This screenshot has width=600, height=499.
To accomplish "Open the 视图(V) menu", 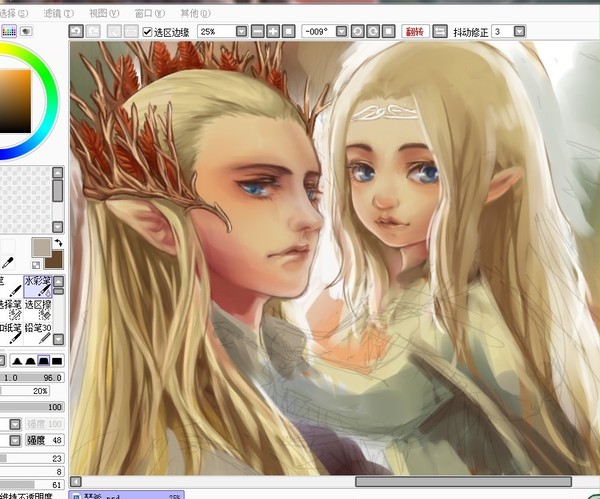I will click(x=104, y=13).
